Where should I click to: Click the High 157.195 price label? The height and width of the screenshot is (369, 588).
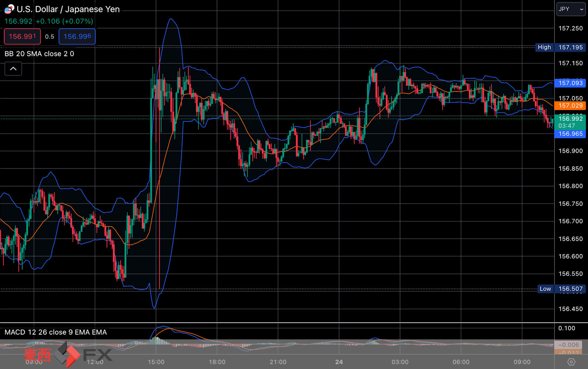(x=560, y=47)
